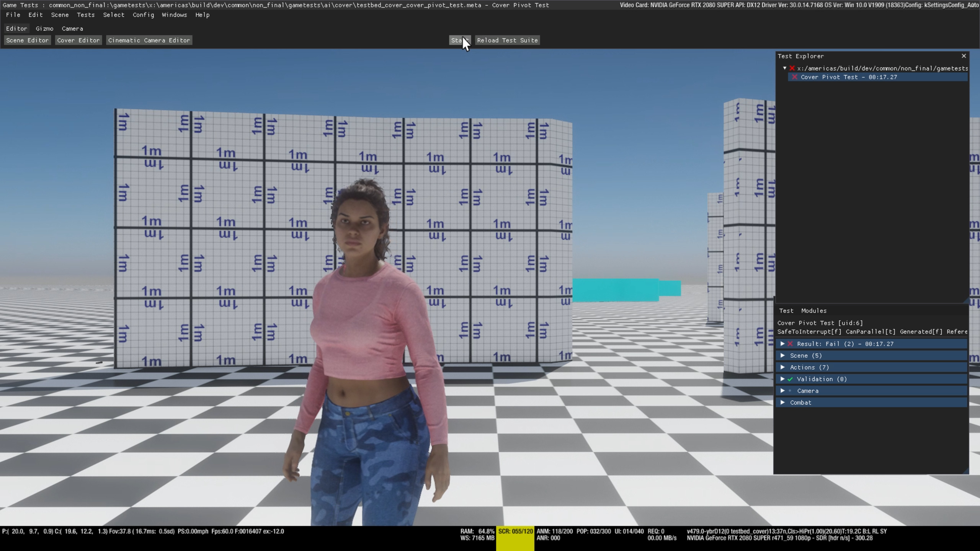Image resolution: width=980 pixels, height=551 pixels.
Task: Open the Scene menu
Action: pos(60,15)
